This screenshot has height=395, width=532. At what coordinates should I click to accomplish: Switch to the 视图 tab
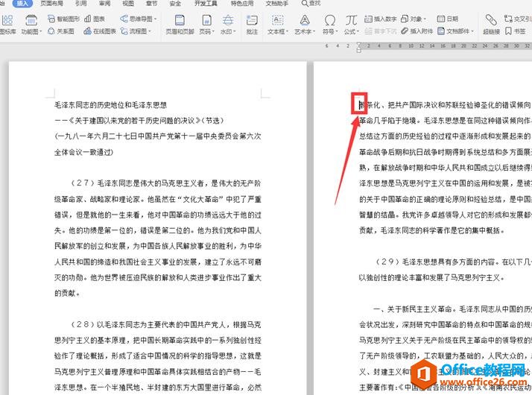pos(128,4)
